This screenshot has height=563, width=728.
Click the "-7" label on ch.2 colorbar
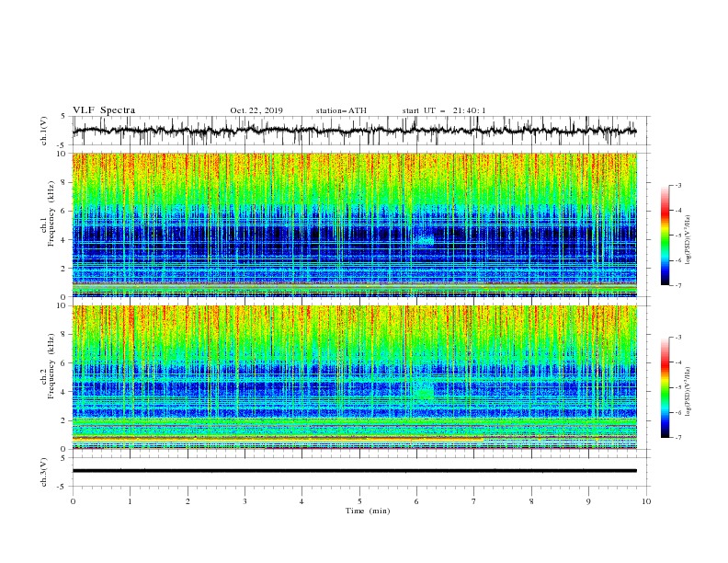678,438
